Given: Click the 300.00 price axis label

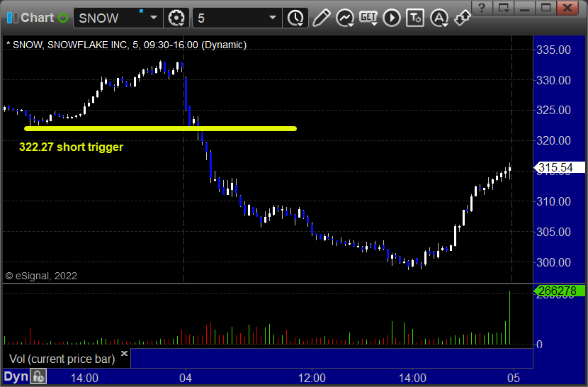Looking at the screenshot, I should click(553, 262).
